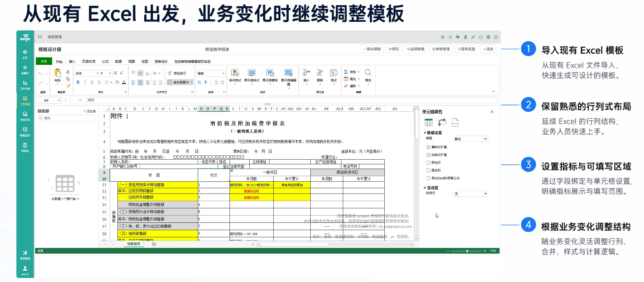
Task: Open the 宋体 font family dropdown
Action: (97, 73)
